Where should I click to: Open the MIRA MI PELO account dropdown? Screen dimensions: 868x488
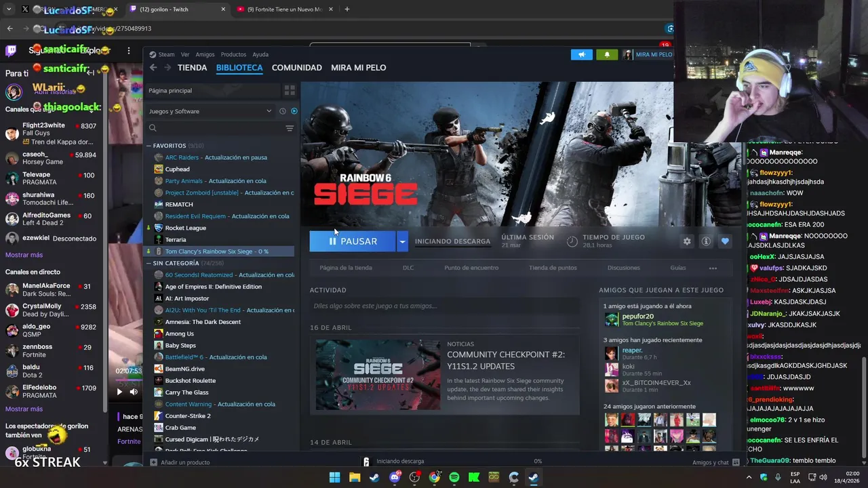pos(648,54)
